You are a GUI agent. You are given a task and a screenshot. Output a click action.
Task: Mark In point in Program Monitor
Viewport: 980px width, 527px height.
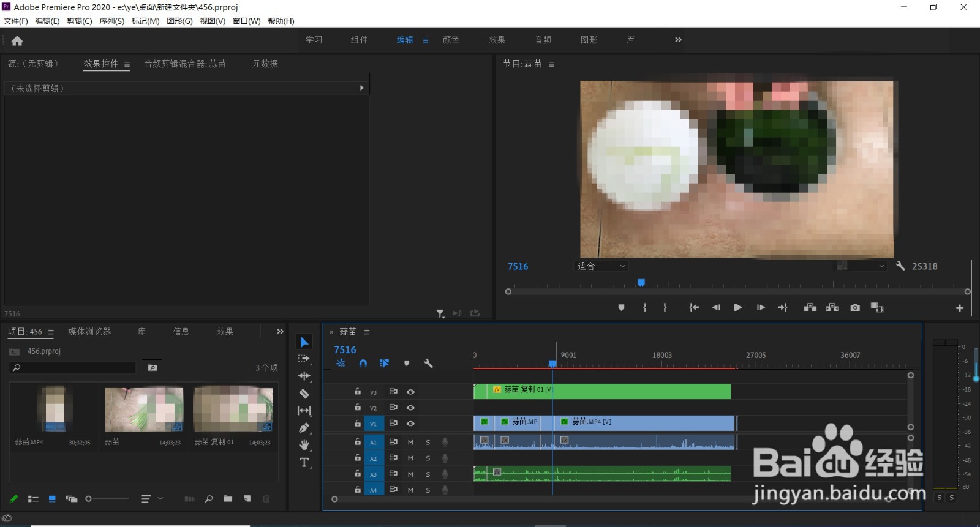click(644, 307)
